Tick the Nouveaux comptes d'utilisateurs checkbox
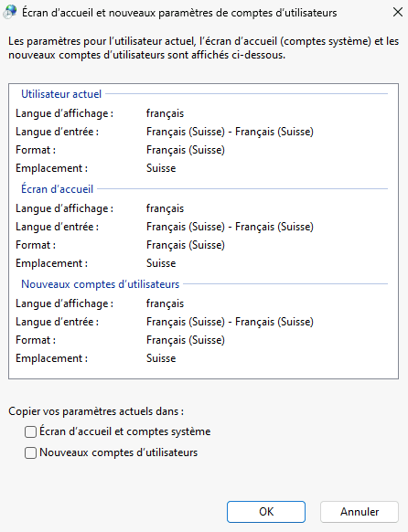 click(x=30, y=453)
